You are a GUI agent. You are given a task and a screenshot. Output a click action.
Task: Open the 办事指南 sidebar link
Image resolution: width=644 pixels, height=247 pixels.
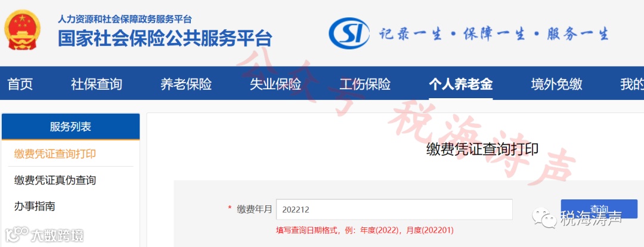[35, 206]
